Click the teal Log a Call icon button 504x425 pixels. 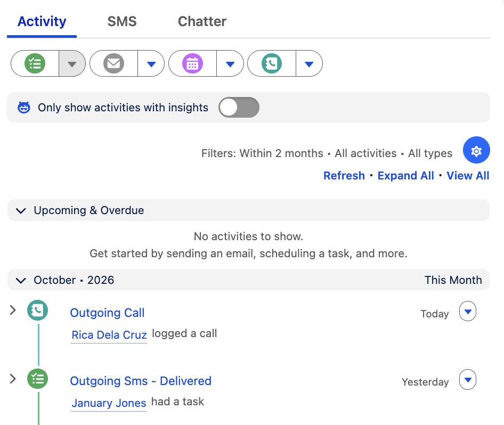pos(272,63)
